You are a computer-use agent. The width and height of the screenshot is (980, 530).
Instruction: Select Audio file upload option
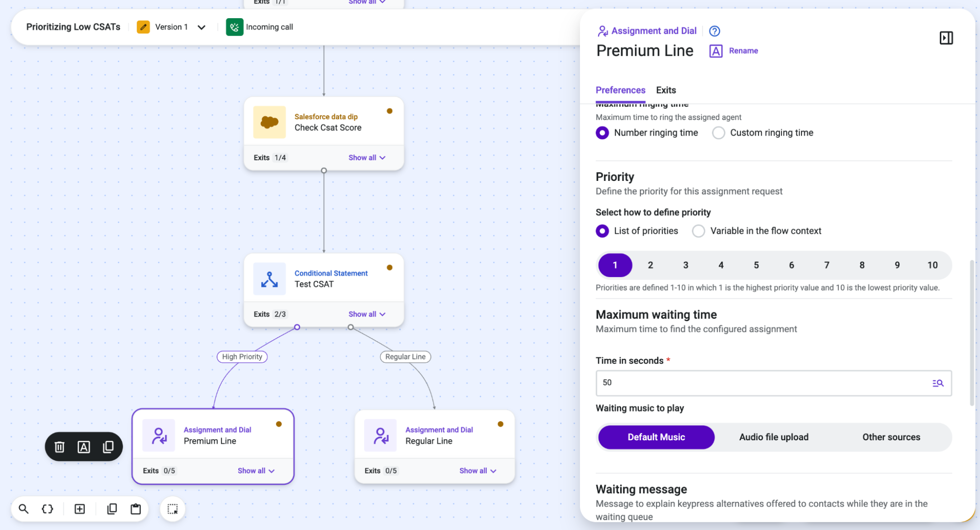coord(774,437)
